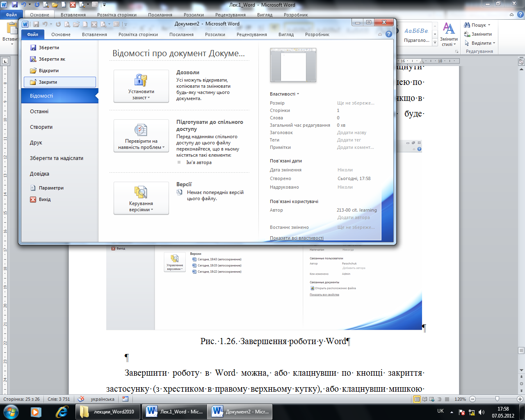This screenshot has height=420, width=525.
Task: Click Додати тег tags field
Action: [x=349, y=140]
